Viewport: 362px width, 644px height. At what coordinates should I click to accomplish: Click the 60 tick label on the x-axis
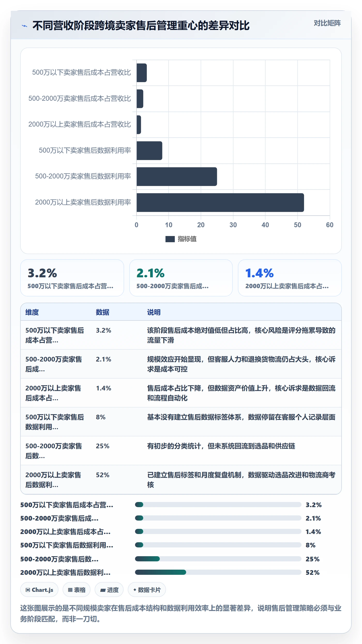330,225
